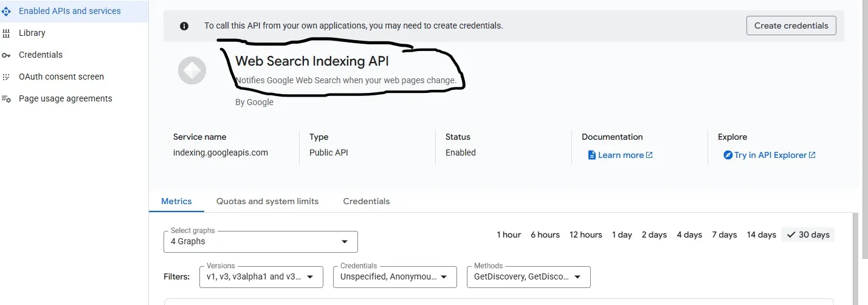The height and width of the screenshot is (305, 868).
Task: Click the Page usage agreements gear icon
Action: pyautogui.click(x=6, y=98)
